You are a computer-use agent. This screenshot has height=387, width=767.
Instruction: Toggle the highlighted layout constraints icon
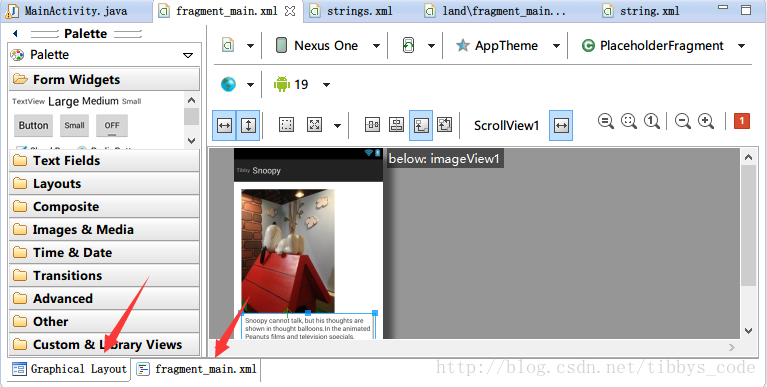point(421,125)
